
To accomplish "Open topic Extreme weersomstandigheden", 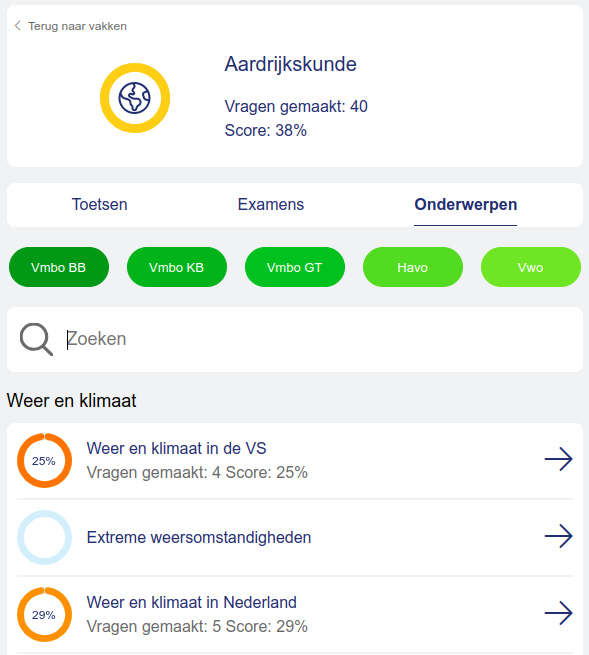I will coord(199,537).
